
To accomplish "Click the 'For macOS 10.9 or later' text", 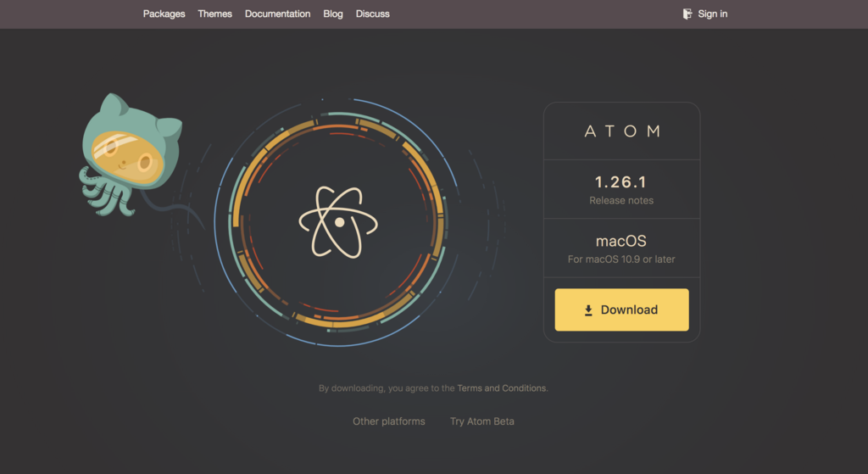I will [x=621, y=259].
